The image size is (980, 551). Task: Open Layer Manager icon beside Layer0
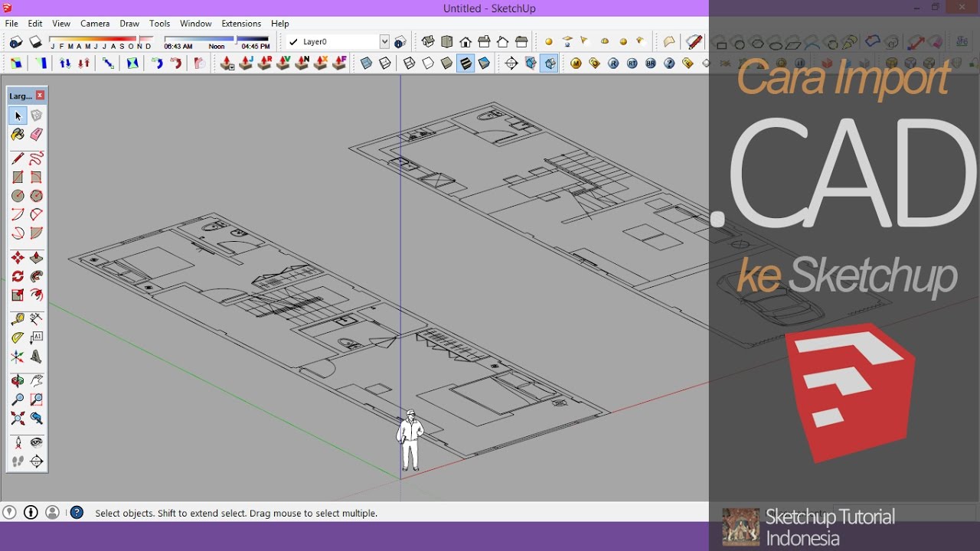[400, 42]
